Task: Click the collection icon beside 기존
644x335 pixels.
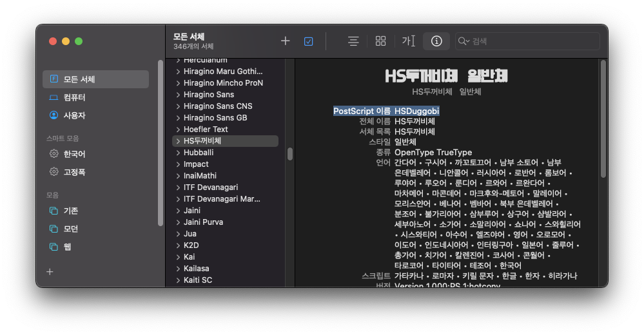Action: pos(54,211)
